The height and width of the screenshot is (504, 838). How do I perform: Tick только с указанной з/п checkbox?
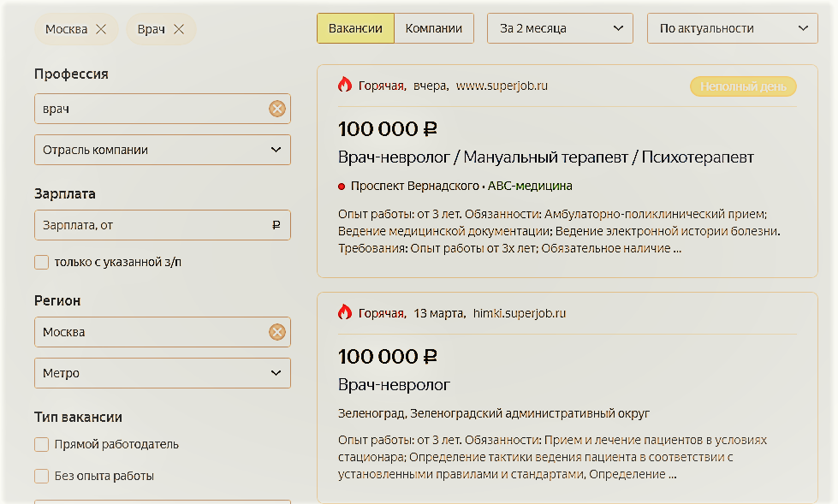[x=42, y=263]
